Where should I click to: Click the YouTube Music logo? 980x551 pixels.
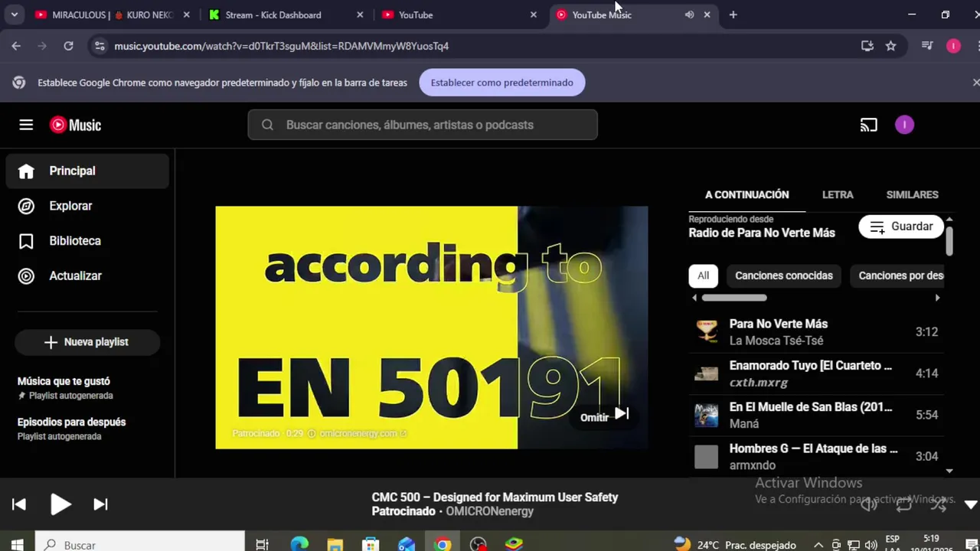tap(75, 125)
